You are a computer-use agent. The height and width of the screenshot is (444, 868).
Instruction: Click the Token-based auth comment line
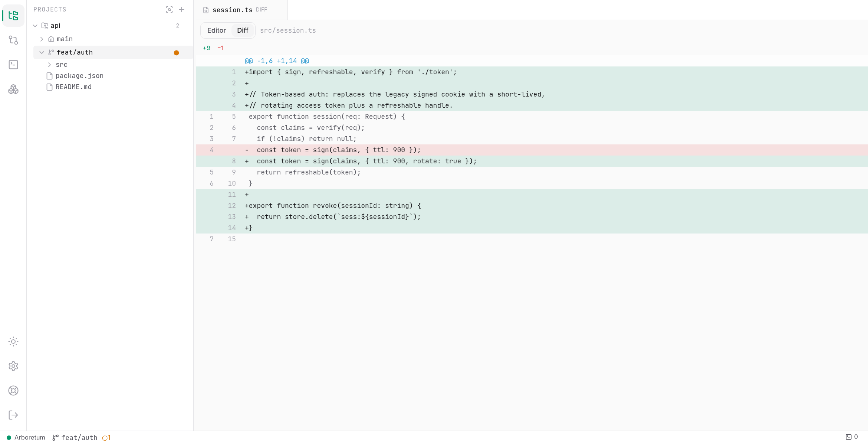pyautogui.click(x=532, y=94)
